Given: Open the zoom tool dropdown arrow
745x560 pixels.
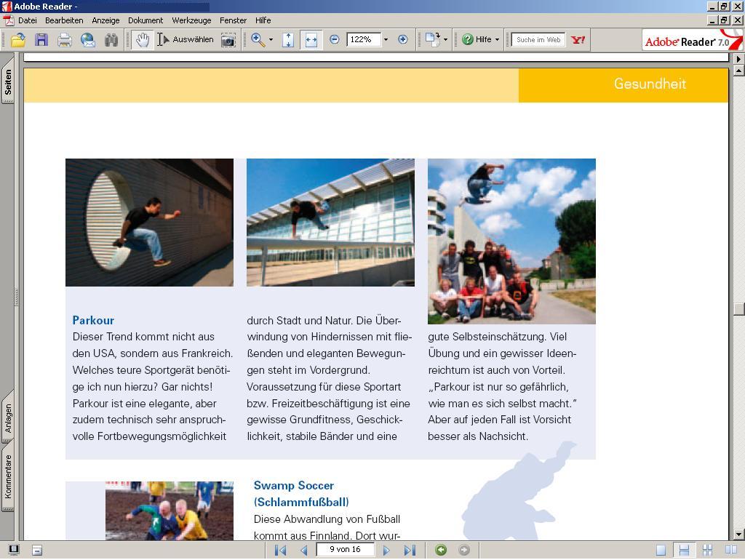Looking at the screenshot, I should click(271, 40).
